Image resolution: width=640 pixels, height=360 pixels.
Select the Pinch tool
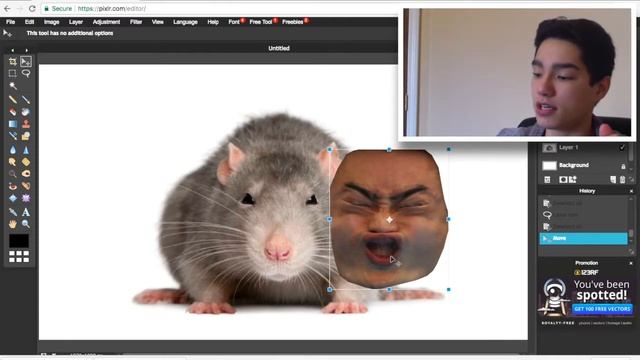pyautogui.click(x=26, y=198)
